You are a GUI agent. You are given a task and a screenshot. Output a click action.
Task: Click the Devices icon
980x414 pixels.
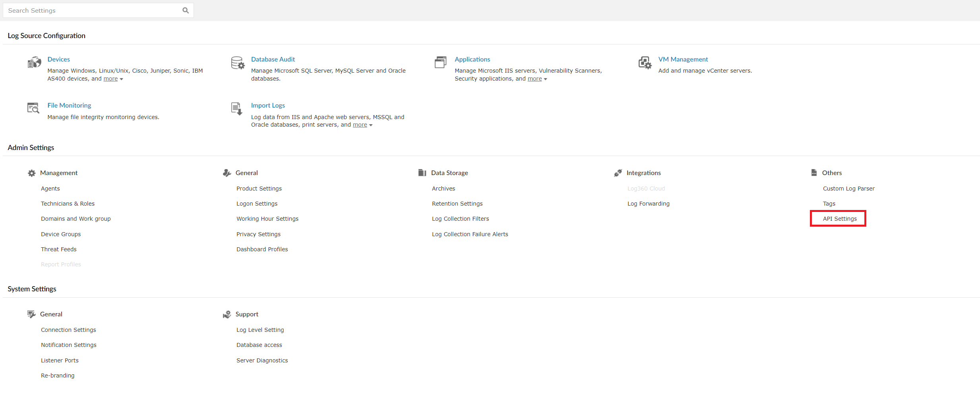35,62
